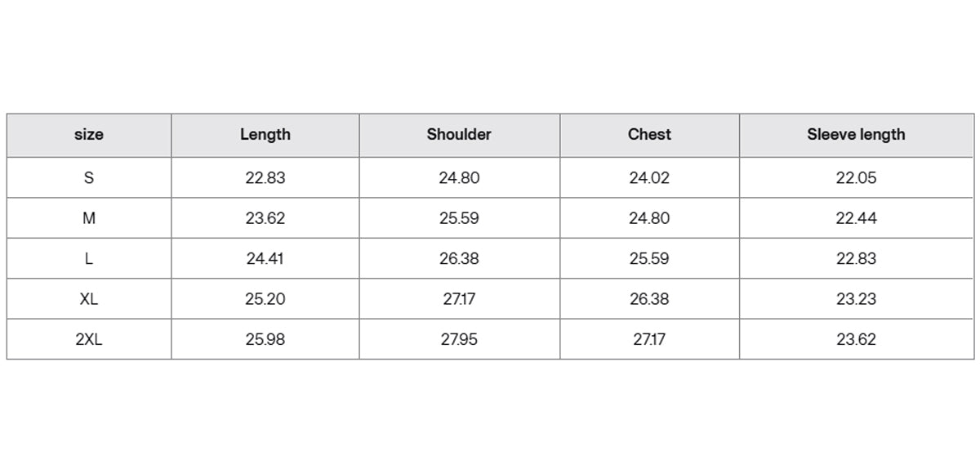Click the "size" column header
Screen dimensions: 980x474
pos(89,135)
